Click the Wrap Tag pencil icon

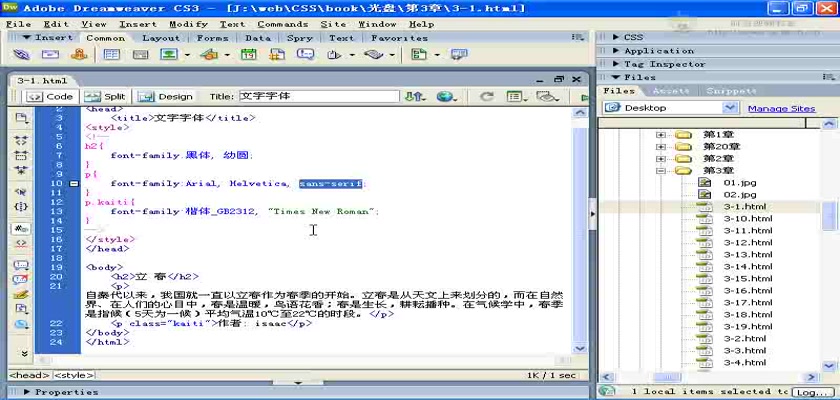(x=21, y=294)
